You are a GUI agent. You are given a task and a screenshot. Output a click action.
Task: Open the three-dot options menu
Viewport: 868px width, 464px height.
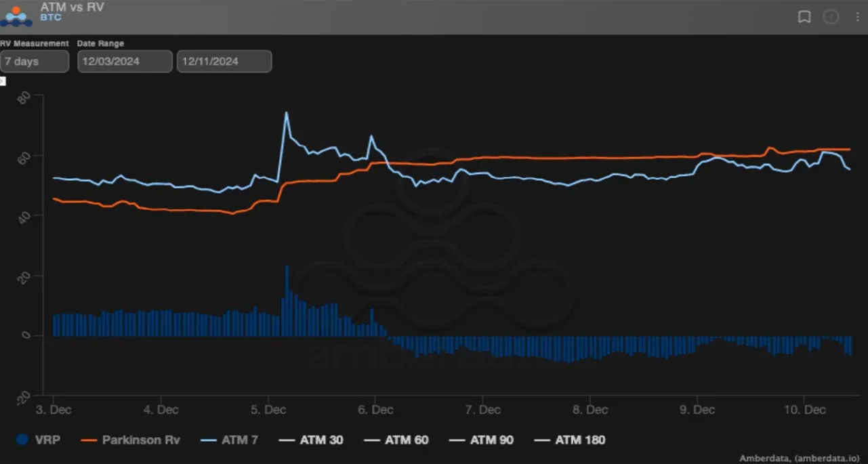pos(856,17)
